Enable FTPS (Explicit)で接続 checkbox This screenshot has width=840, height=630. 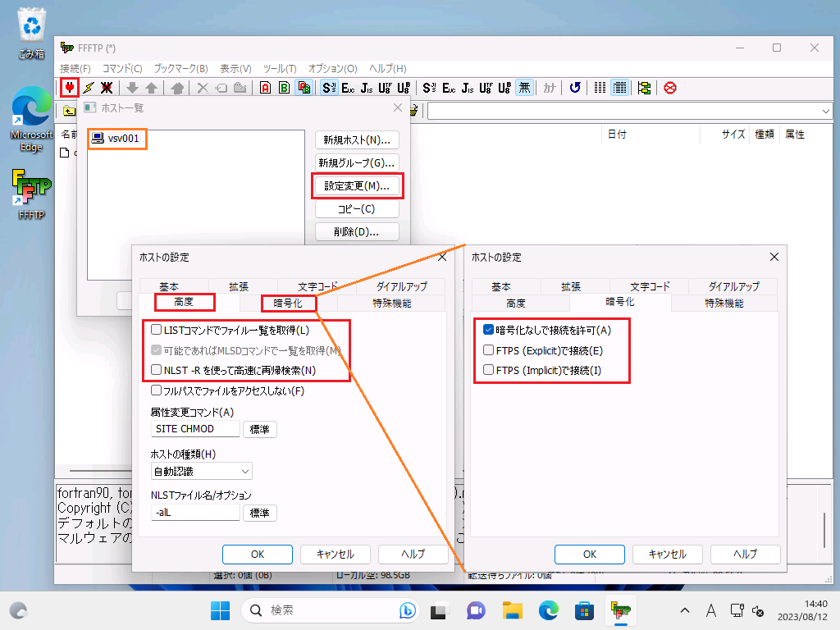[489, 350]
